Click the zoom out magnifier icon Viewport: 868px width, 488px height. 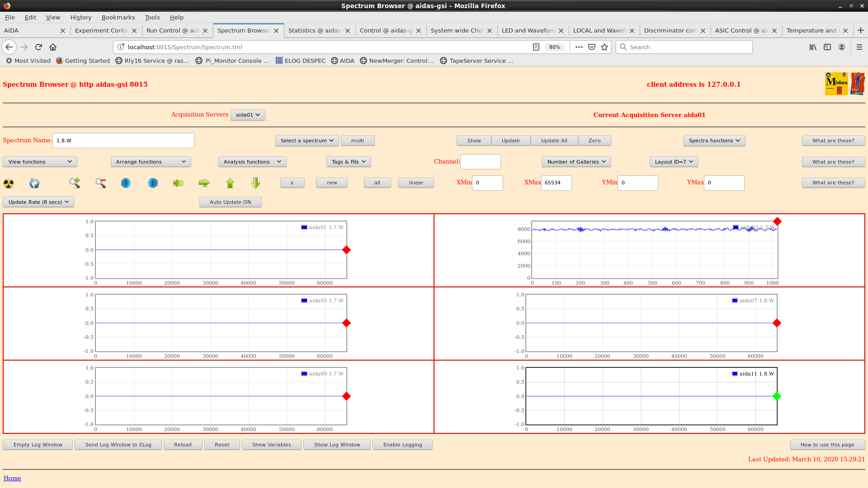[100, 183]
